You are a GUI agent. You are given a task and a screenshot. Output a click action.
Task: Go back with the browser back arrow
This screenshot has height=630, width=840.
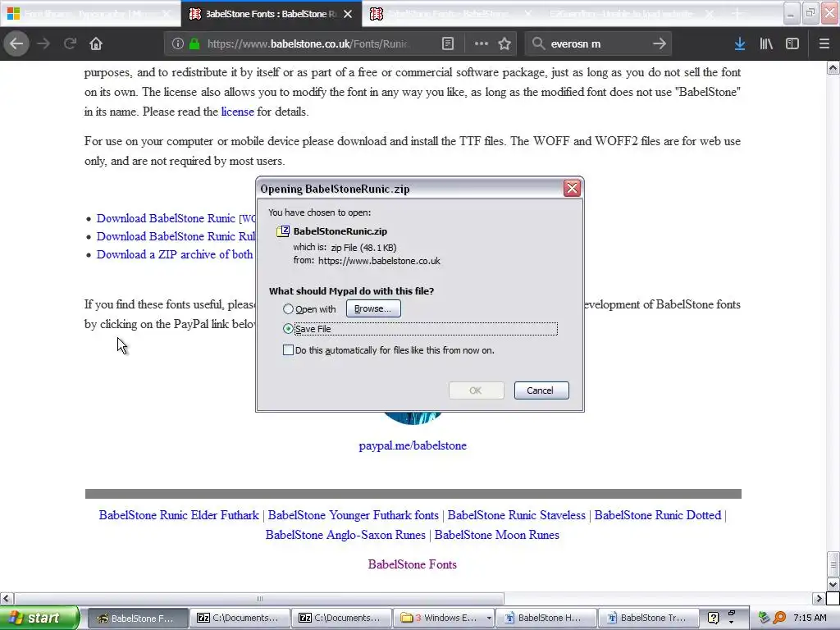[16, 43]
